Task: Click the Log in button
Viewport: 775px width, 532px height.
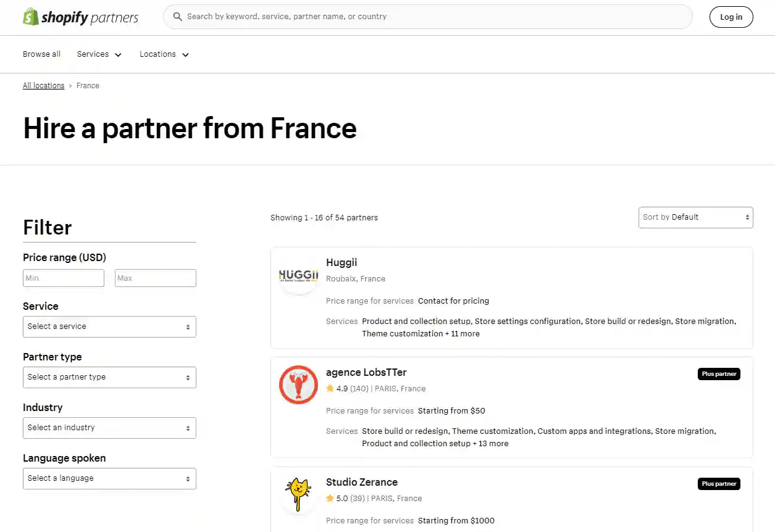Action: pos(731,17)
